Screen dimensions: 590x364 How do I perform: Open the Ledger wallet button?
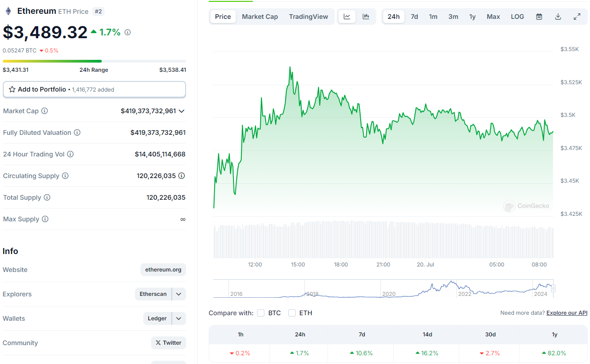tap(158, 318)
